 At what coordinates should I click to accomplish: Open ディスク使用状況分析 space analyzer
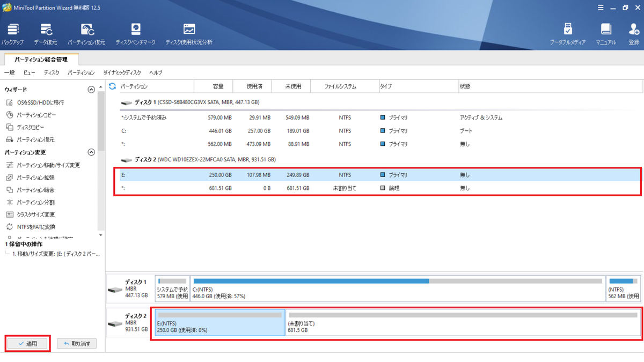click(x=189, y=34)
